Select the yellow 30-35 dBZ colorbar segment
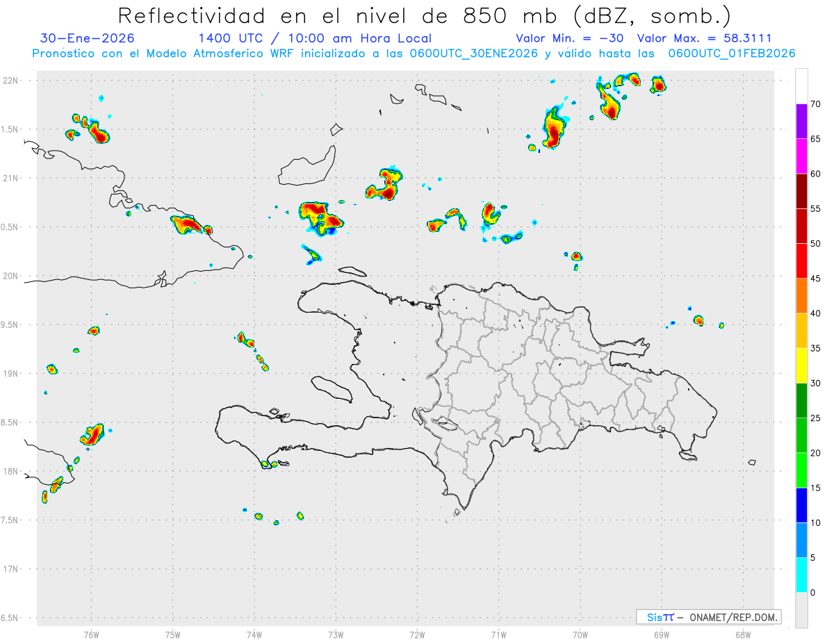 click(801, 366)
